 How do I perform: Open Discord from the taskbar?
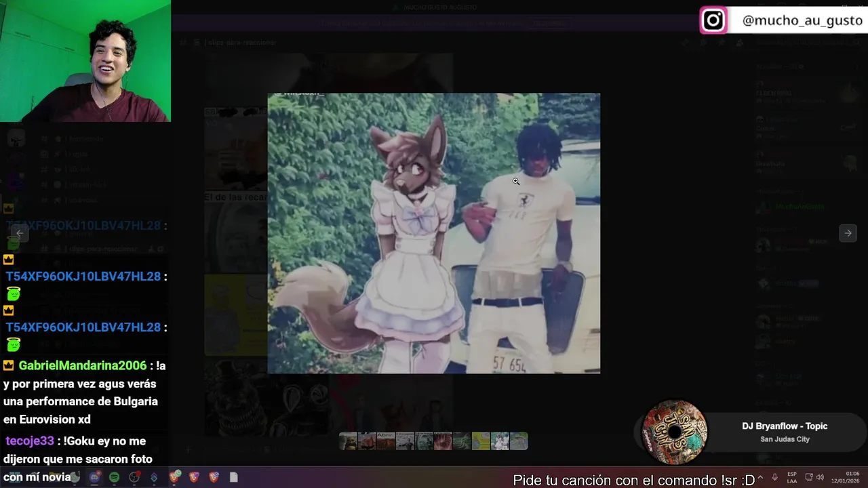pos(94,477)
